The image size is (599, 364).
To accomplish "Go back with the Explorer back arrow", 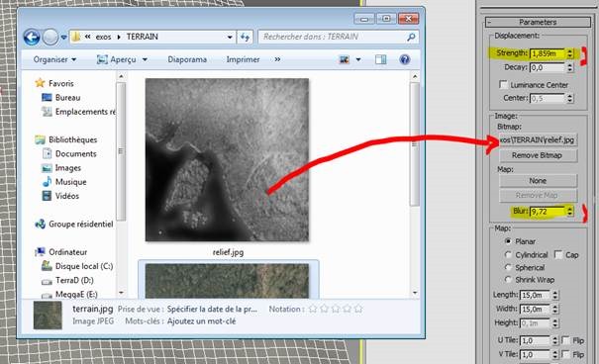I will [32, 37].
